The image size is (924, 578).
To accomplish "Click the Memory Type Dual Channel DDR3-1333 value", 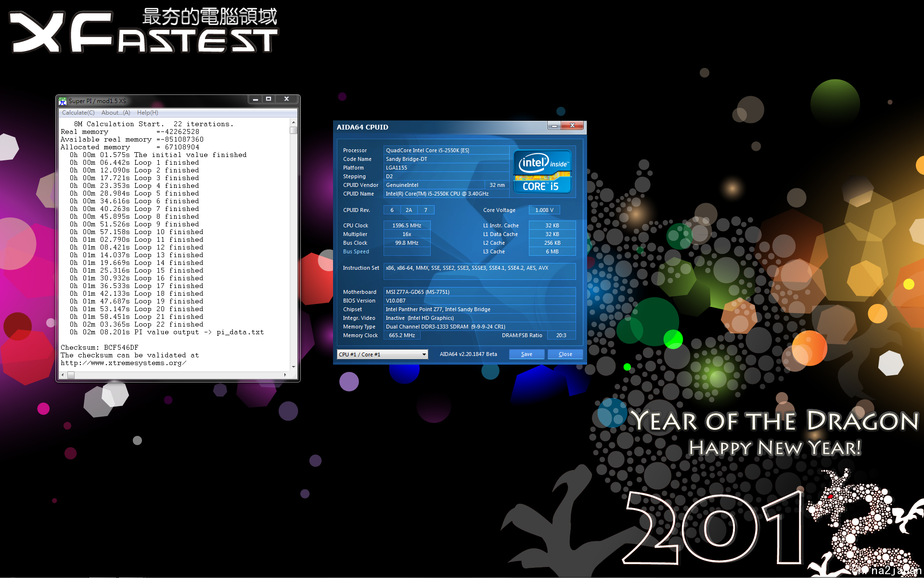I will 479,327.
